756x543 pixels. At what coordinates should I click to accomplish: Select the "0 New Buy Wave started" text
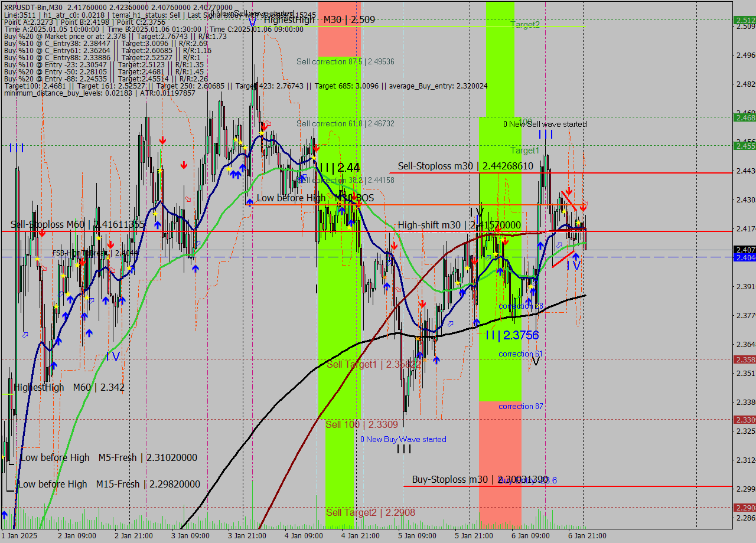pyautogui.click(x=403, y=439)
